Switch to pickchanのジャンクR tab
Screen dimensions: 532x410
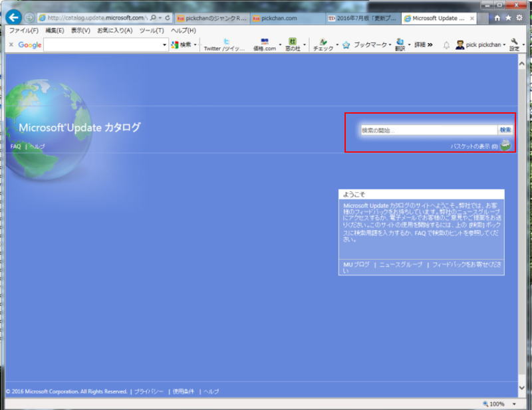click(x=212, y=19)
